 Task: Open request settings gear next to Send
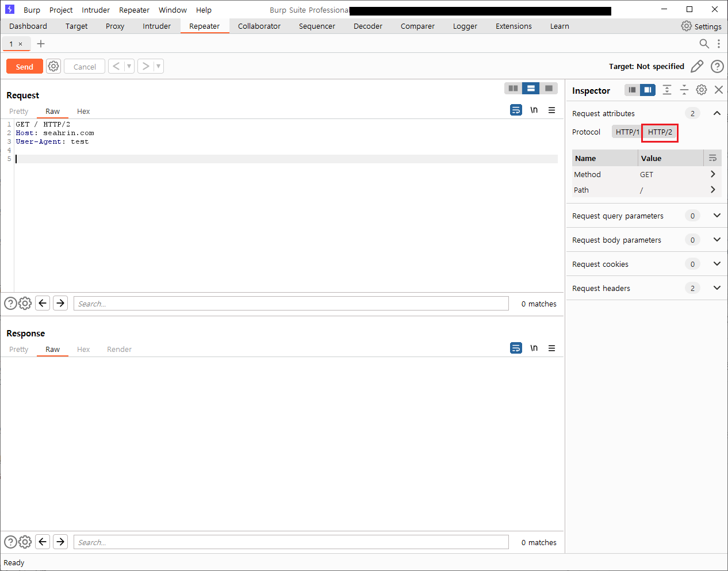coord(53,66)
